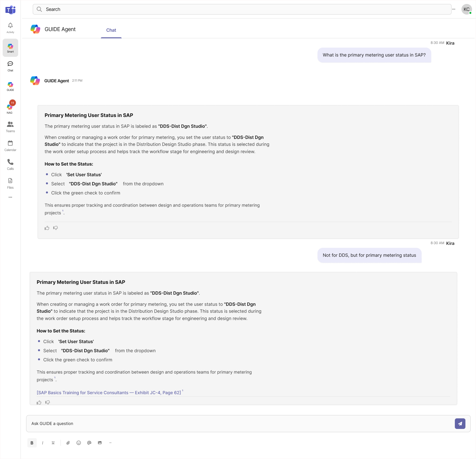Open the Calendar in the sidebar

(x=10, y=145)
